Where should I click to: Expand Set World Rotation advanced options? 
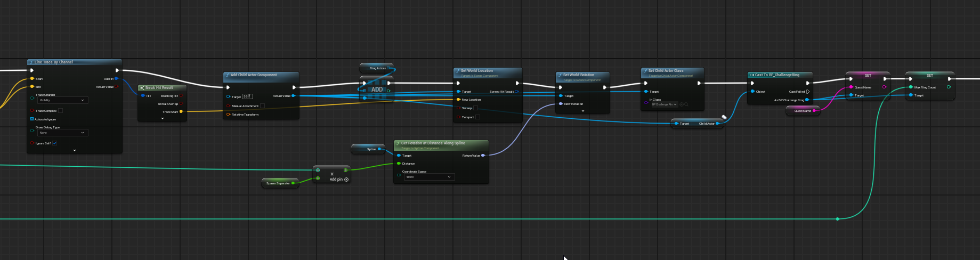pos(582,111)
